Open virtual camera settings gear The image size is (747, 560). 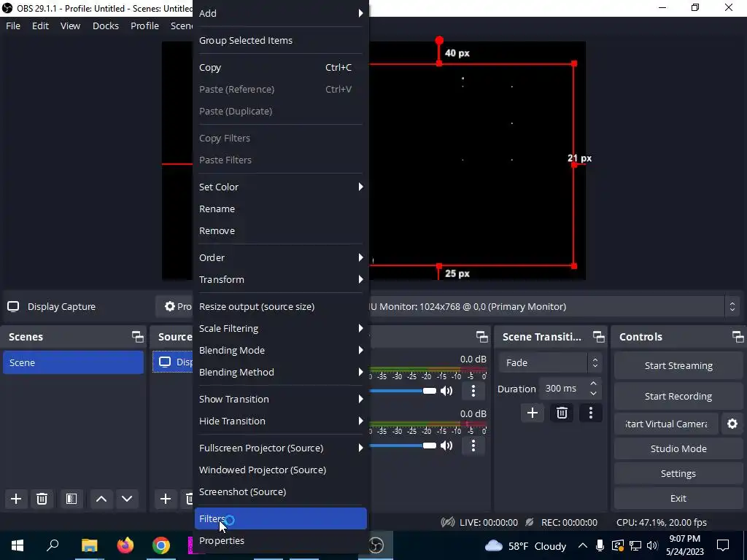732,424
